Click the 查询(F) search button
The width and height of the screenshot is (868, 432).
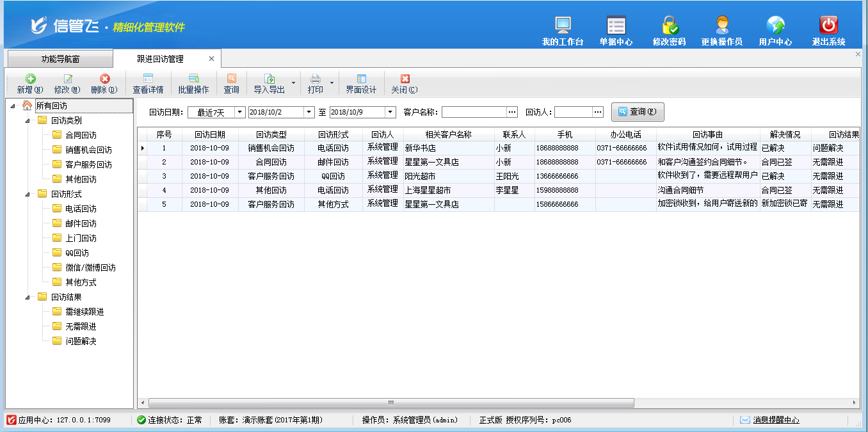[x=638, y=111]
